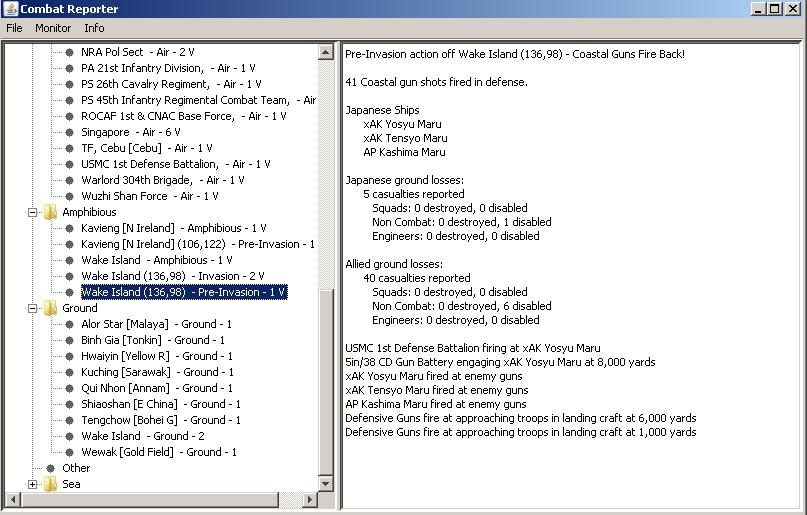Click bullet icon next to Alor Star
This screenshot has width=807, height=515.
tap(69, 324)
